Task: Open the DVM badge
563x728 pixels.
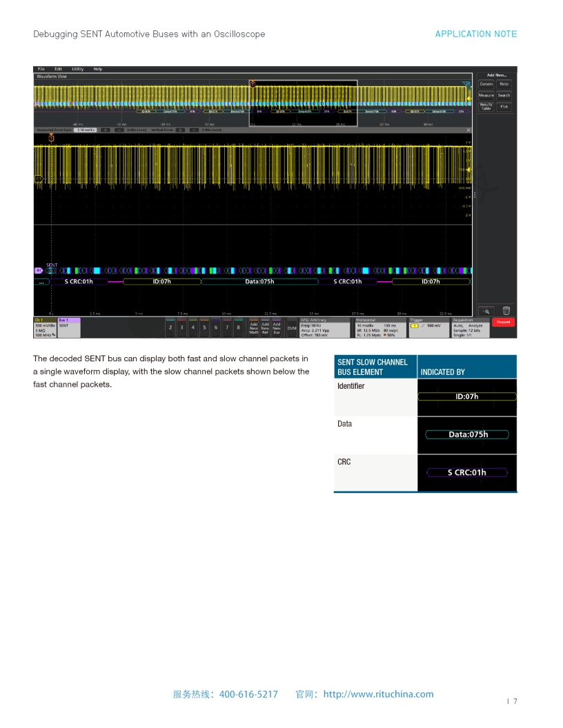Action: (292, 327)
